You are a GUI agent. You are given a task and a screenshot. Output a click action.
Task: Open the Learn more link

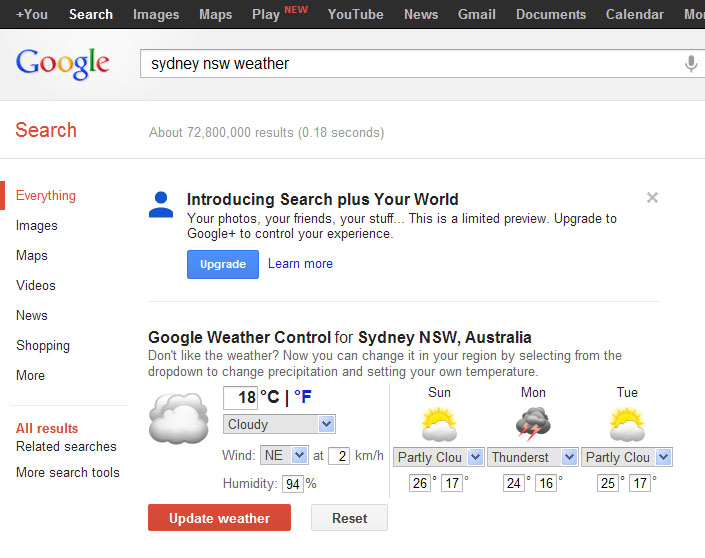click(x=300, y=263)
